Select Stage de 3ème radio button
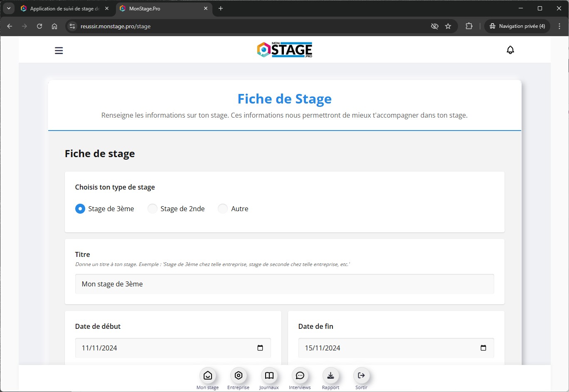This screenshot has width=569, height=392. [80, 209]
